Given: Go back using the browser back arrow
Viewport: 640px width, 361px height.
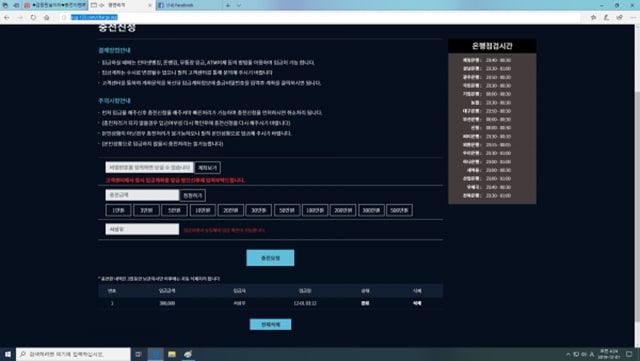Looking at the screenshot, I should pyautogui.click(x=7, y=18).
